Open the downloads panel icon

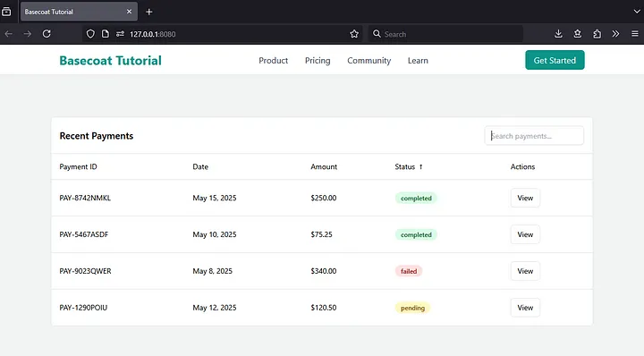[558, 34]
